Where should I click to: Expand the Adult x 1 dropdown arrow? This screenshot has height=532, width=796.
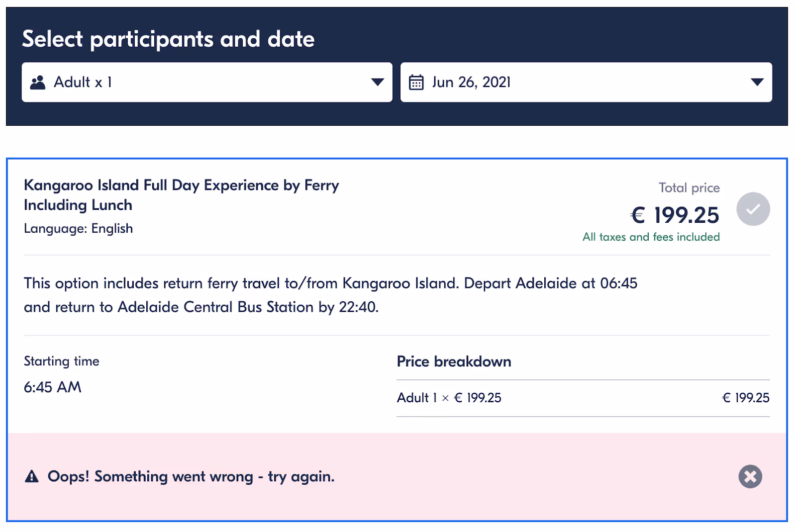[378, 82]
